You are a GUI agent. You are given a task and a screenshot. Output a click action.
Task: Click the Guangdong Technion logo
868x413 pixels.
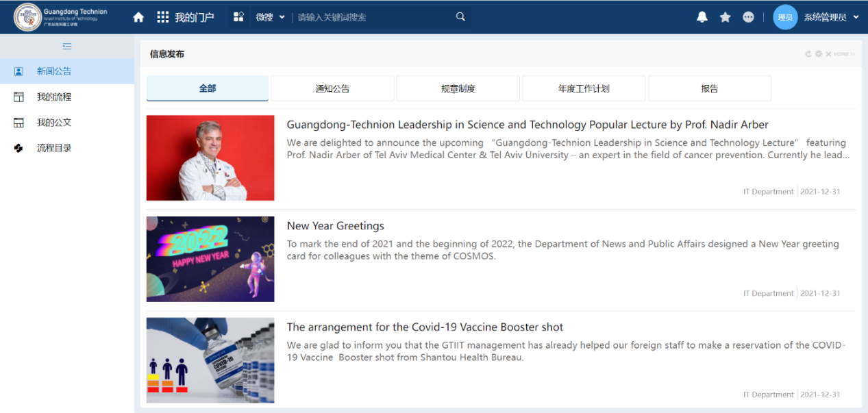pos(60,17)
